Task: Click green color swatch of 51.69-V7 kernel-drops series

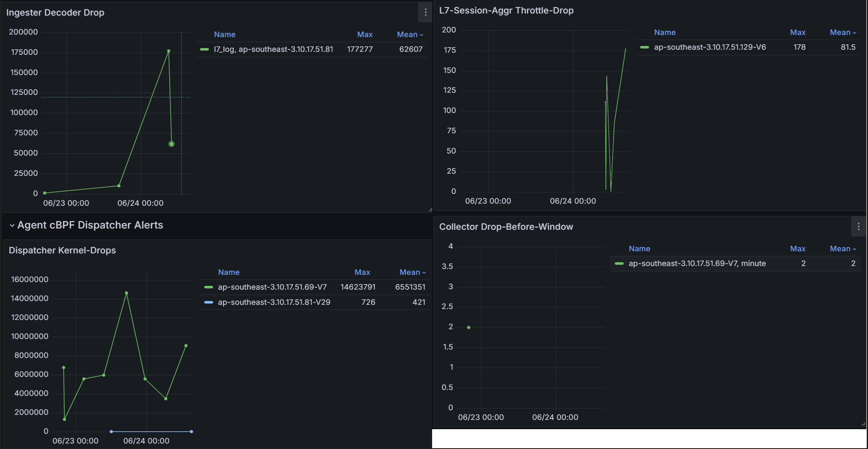Action: tap(208, 287)
